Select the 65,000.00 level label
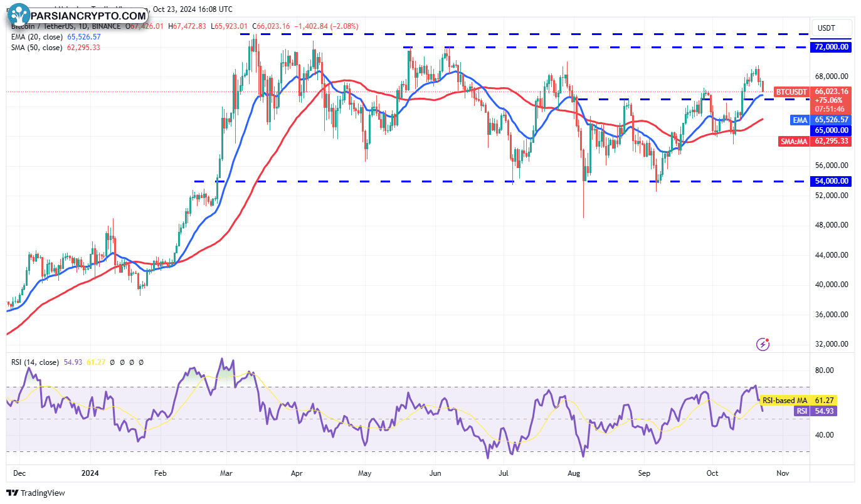This screenshot has height=504, width=861. (831, 130)
